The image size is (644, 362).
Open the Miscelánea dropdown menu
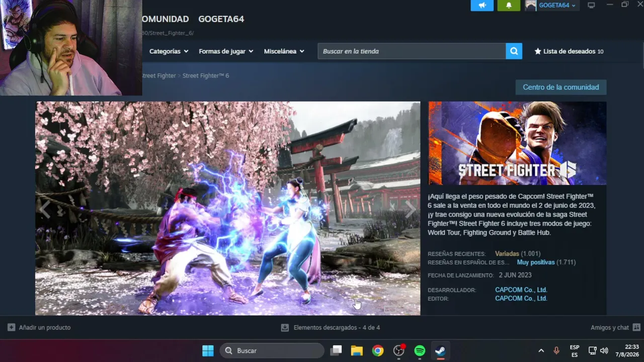pos(284,51)
